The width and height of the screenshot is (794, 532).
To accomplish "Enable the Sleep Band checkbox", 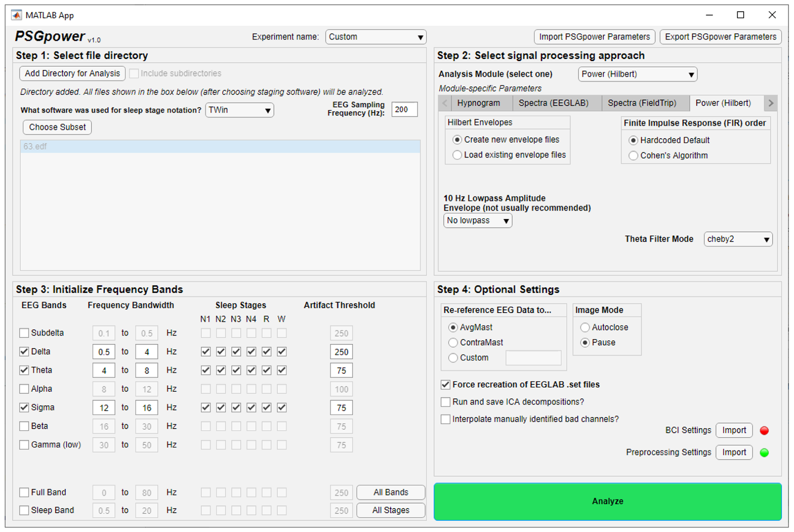I will pyautogui.click(x=24, y=510).
